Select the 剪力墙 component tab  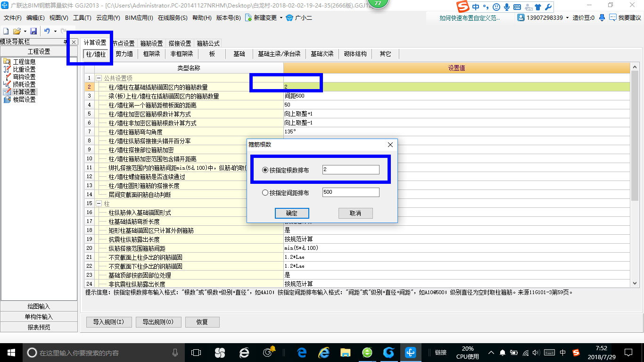tap(124, 54)
